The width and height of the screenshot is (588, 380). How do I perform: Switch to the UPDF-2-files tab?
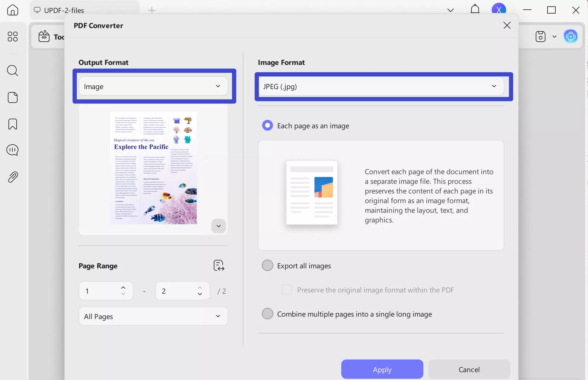click(64, 10)
